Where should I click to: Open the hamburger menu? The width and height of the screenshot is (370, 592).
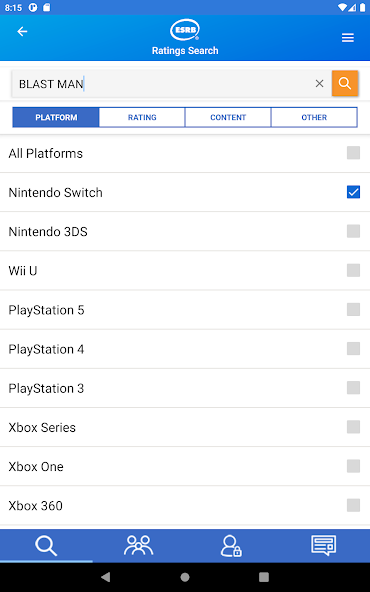click(x=348, y=38)
